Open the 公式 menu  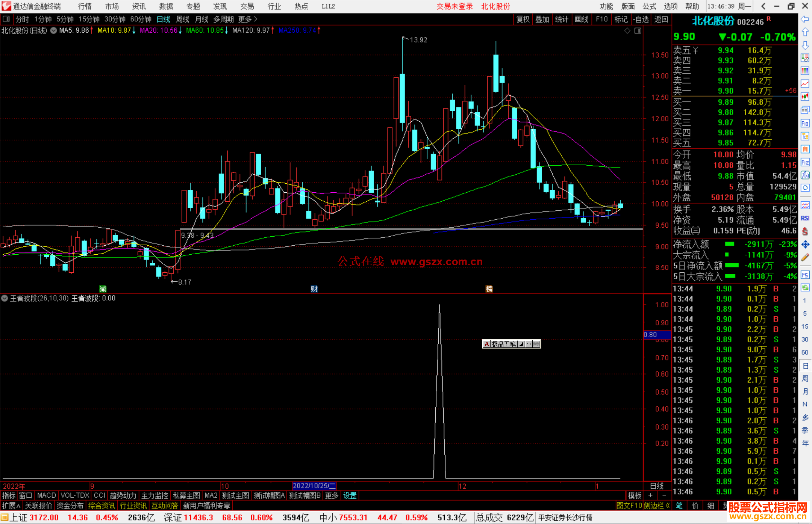click(649, 6)
